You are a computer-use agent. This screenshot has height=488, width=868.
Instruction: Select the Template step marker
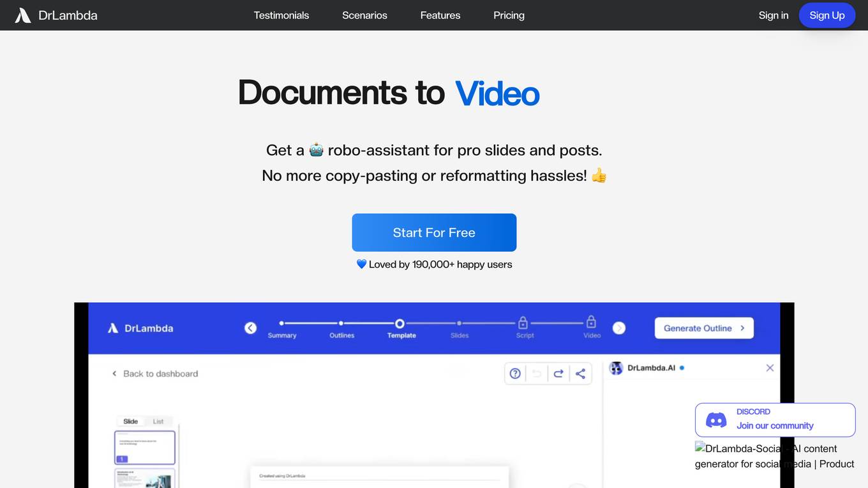click(x=400, y=323)
